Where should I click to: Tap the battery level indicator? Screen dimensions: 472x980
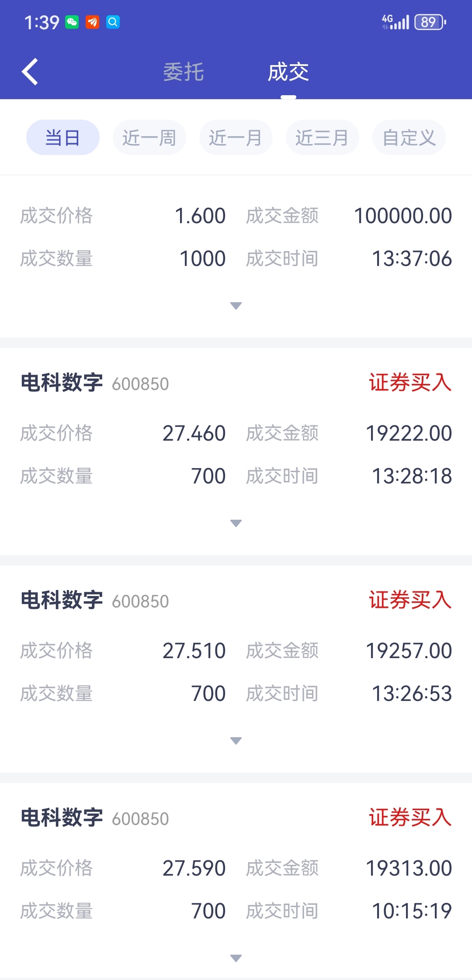(430, 22)
